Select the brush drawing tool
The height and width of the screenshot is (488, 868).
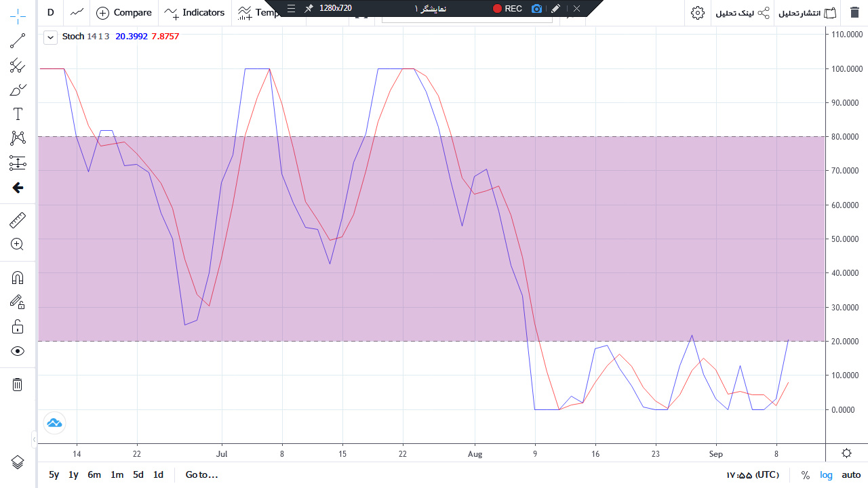pyautogui.click(x=18, y=90)
